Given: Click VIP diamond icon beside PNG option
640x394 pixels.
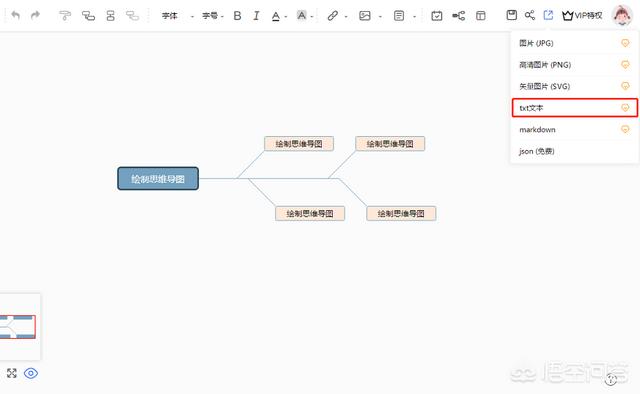Looking at the screenshot, I should pos(625,65).
